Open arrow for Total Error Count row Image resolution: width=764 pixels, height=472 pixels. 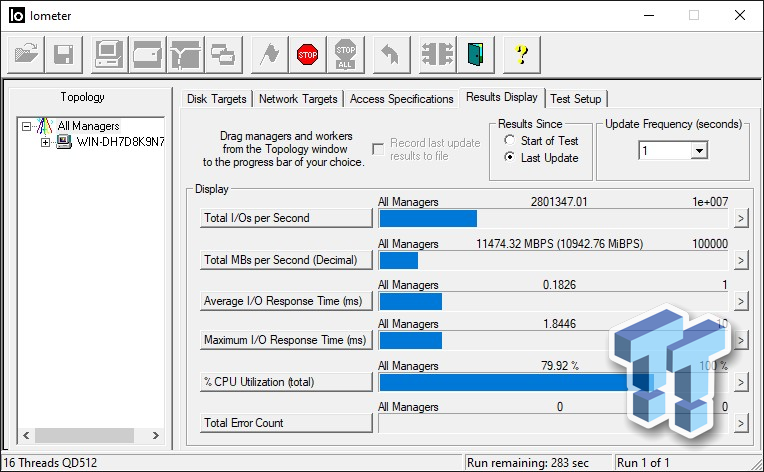click(x=741, y=423)
